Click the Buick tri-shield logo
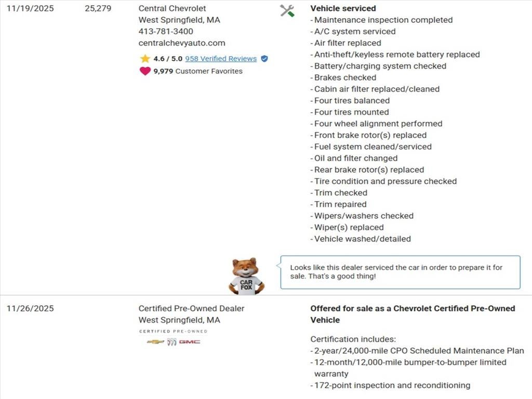This screenshot has width=532, height=399. (x=171, y=342)
